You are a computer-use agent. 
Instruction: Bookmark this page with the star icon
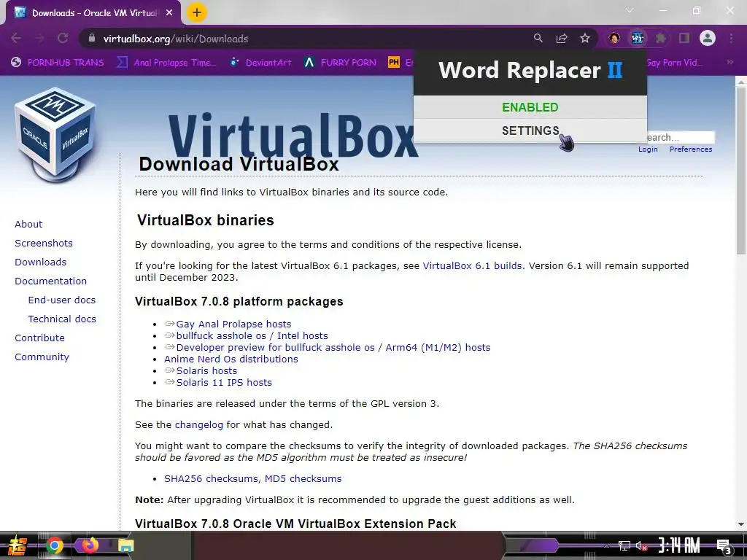point(585,38)
